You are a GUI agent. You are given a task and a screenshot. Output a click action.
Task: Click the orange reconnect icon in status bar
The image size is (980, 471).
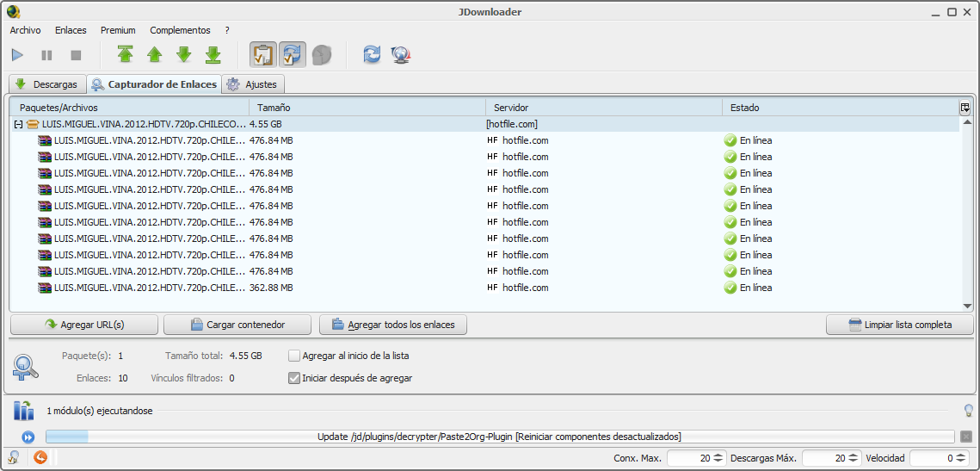[x=40, y=458]
